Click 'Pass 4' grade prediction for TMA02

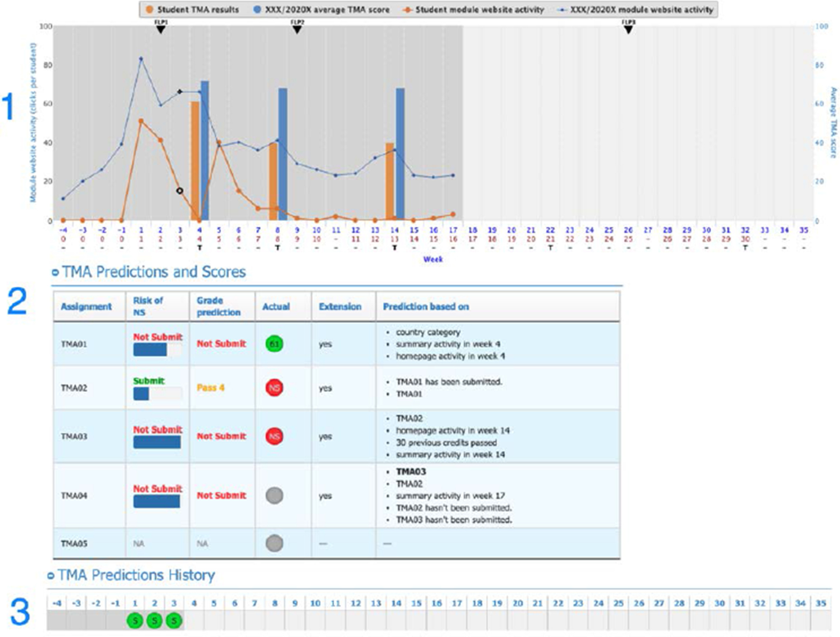point(211,388)
